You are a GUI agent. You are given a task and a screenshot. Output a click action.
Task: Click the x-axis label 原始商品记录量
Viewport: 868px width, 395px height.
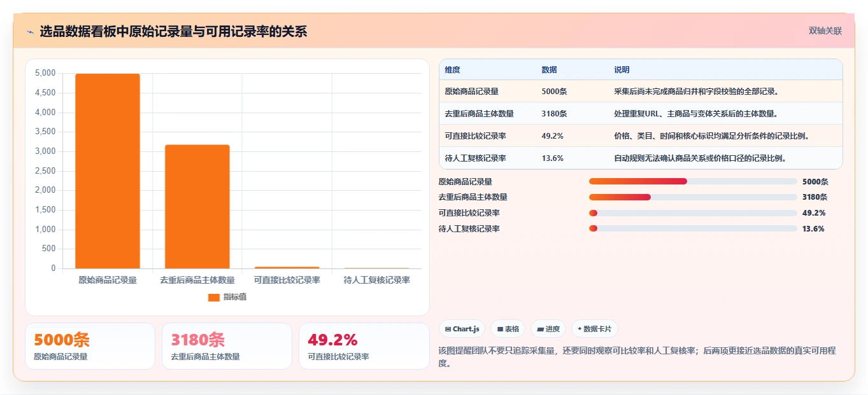click(108, 280)
